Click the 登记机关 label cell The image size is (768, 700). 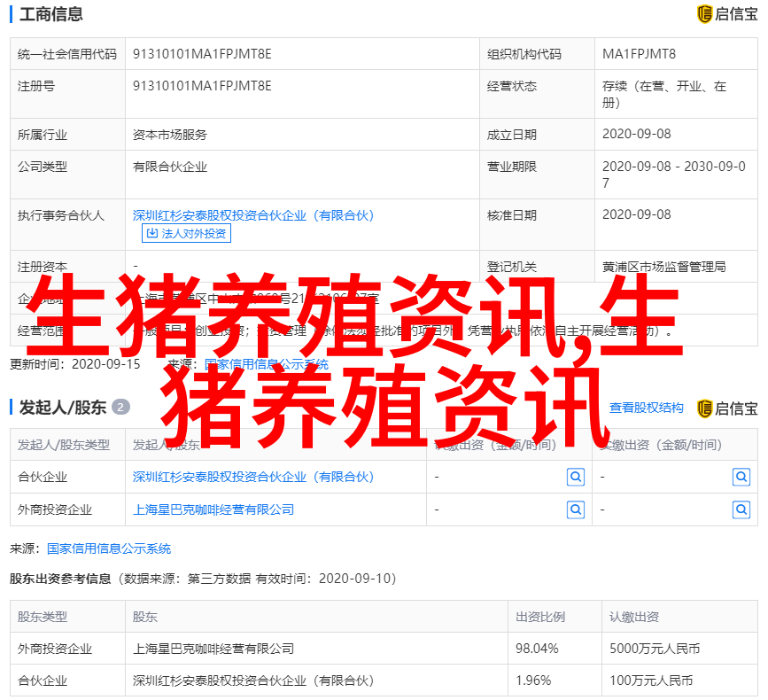point(538,267)
